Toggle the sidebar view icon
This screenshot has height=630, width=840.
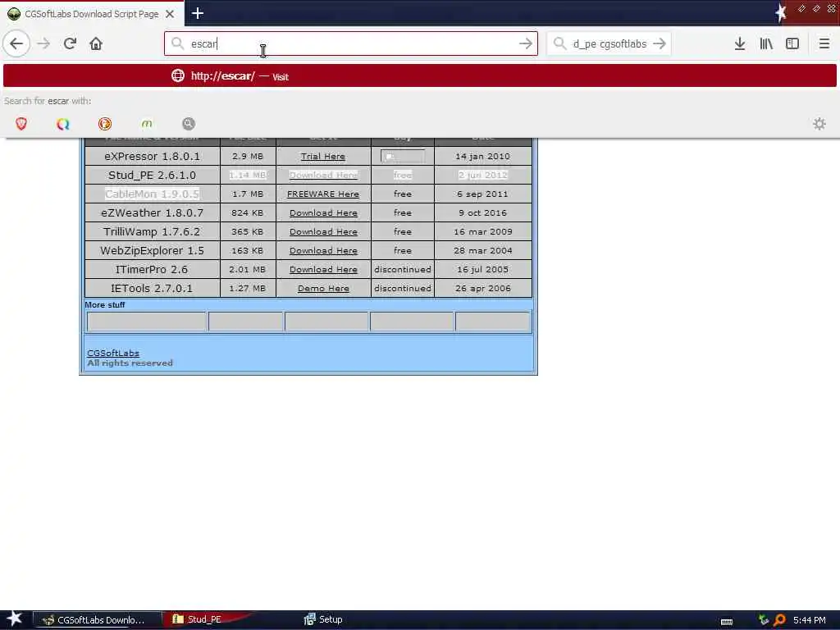pyautogui.click(x=792, y=43)
